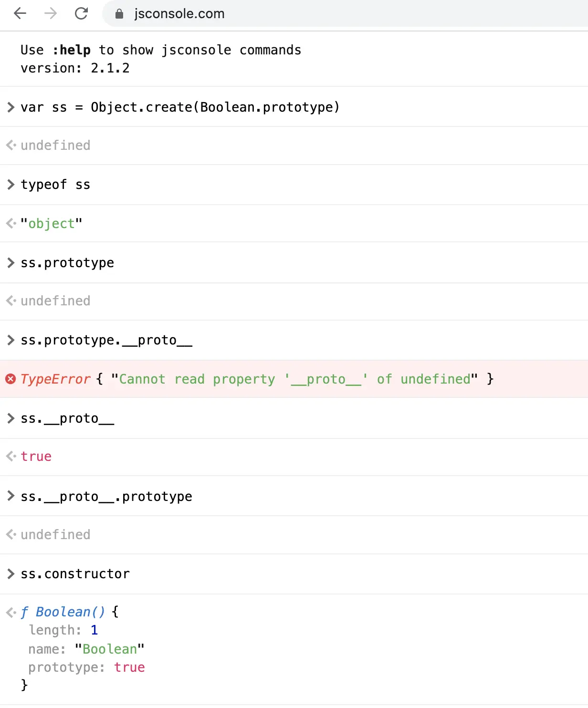The image size is (588, 708).
Task: Click the prompt chevron beside typeof ss
Action: 10,184
